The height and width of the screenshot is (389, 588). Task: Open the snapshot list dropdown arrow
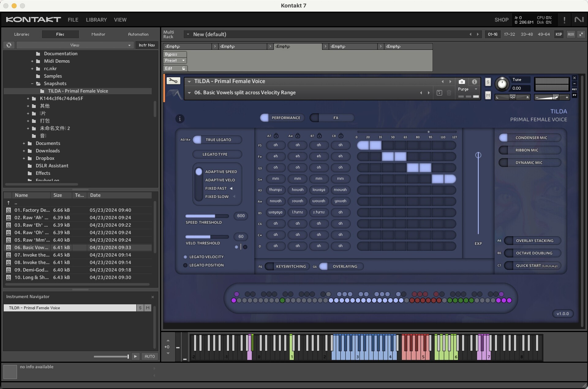click(x=189, y=93)
